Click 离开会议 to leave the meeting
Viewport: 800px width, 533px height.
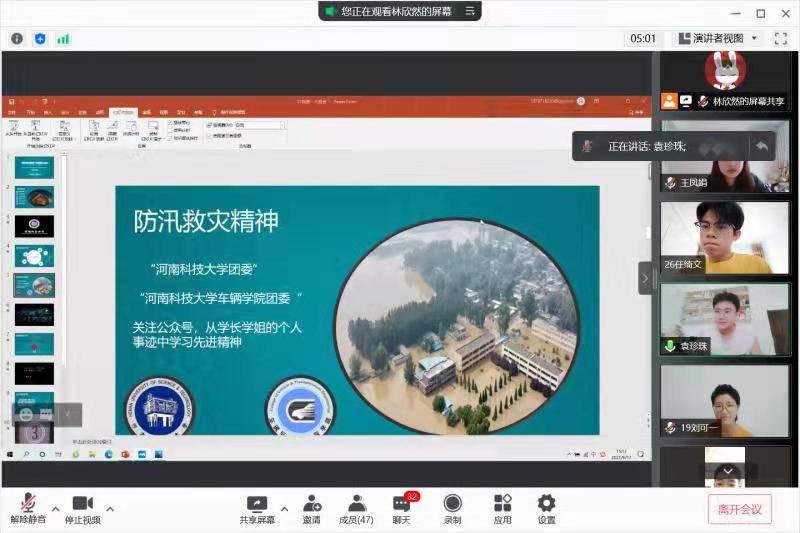click(x=739, y=509)
